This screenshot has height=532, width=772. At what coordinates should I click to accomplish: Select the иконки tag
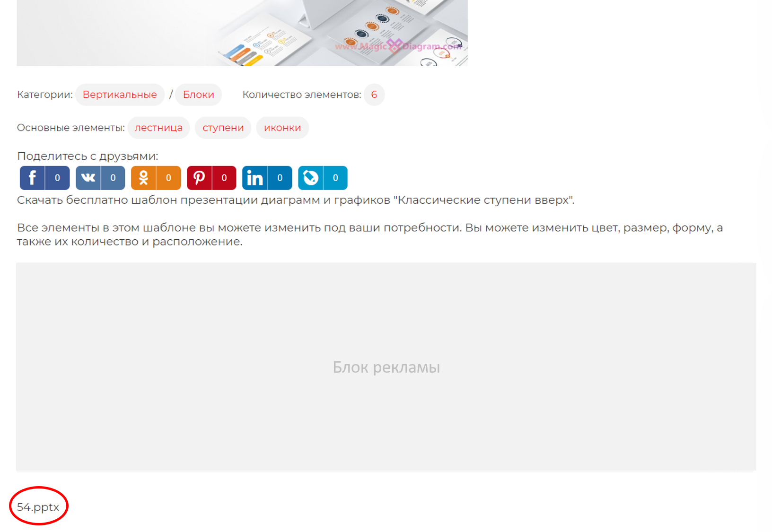282,128
